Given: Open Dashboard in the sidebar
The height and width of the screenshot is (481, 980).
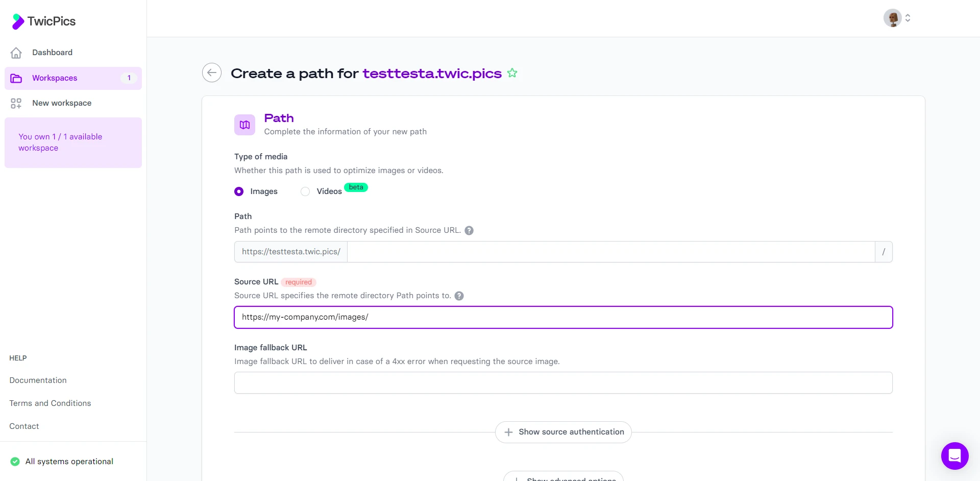Looking at the screenshot, I should 73,53.
